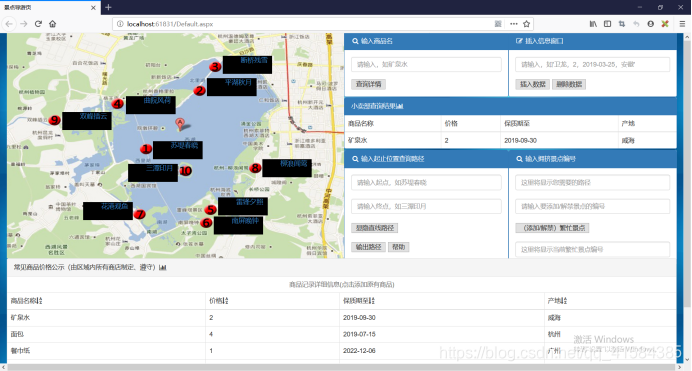
Task: Click the browser forward arrow
Action: pyautogui.click(x=24, y=24)
